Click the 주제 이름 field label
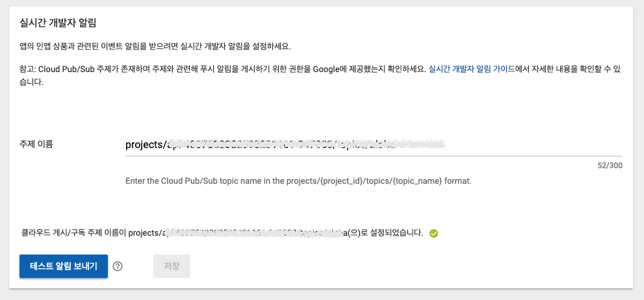Screen dimensions: 644x300 (36, 144)
